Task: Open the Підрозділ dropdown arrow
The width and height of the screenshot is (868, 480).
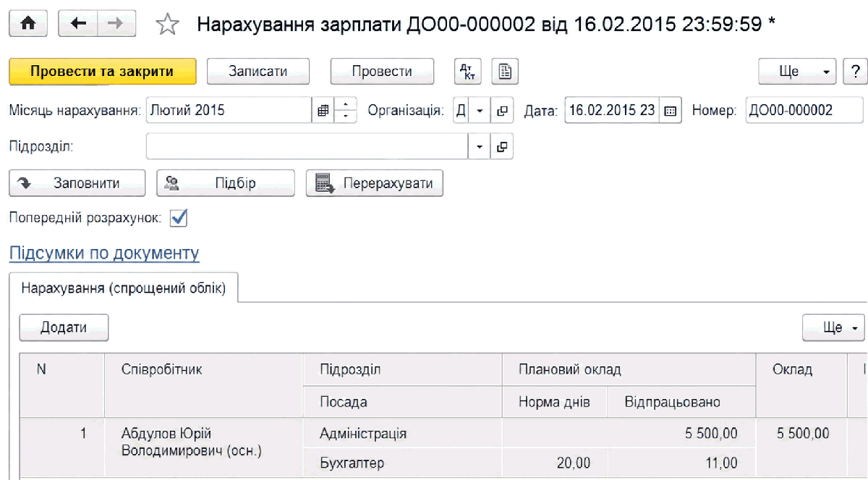Action: pos(480,146)
